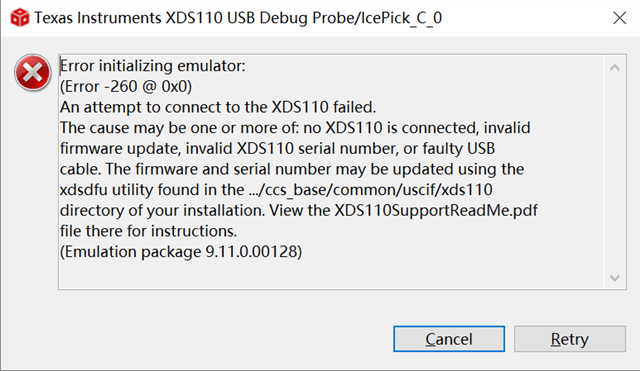
Task: Click the empty area below the emulation package line
Action: click(x=331, y=275)
